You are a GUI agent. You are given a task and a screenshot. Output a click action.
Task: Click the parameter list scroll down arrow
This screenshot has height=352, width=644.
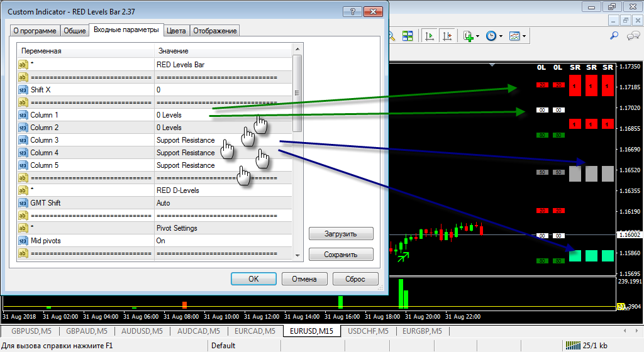coord(297,255)
